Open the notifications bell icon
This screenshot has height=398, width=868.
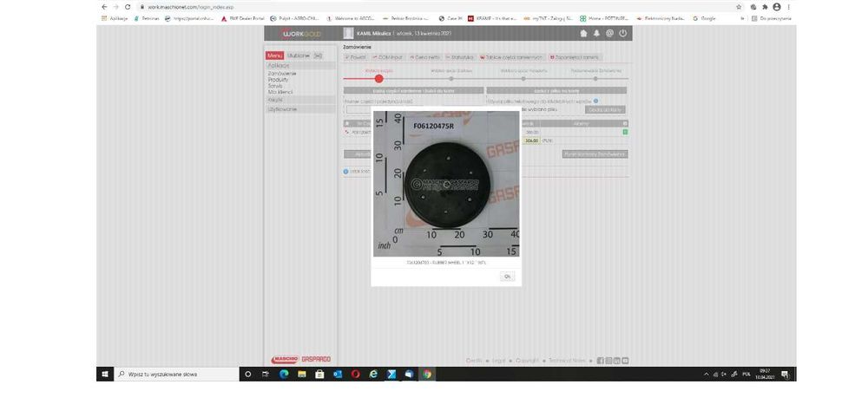(x=596, y=33)
